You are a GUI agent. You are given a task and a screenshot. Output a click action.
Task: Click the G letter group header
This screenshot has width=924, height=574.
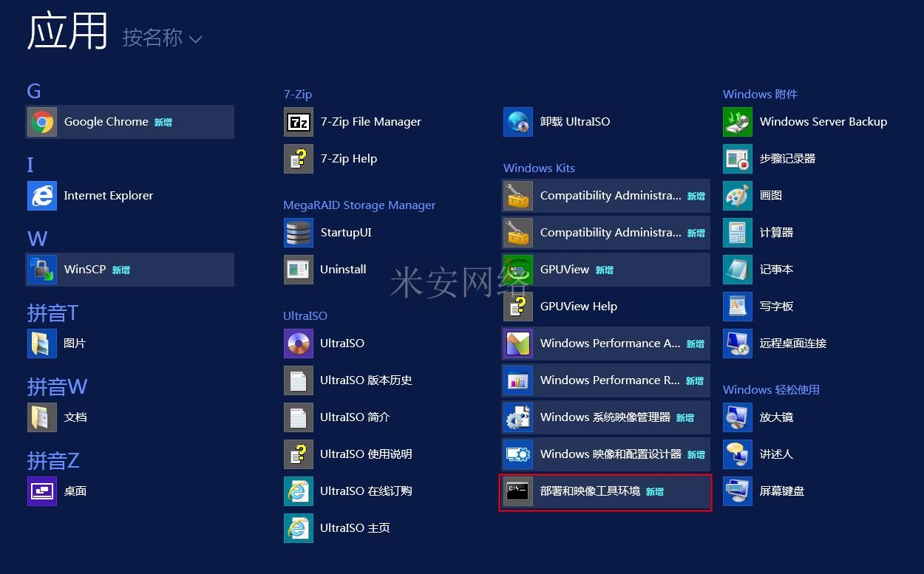point(34,92)
